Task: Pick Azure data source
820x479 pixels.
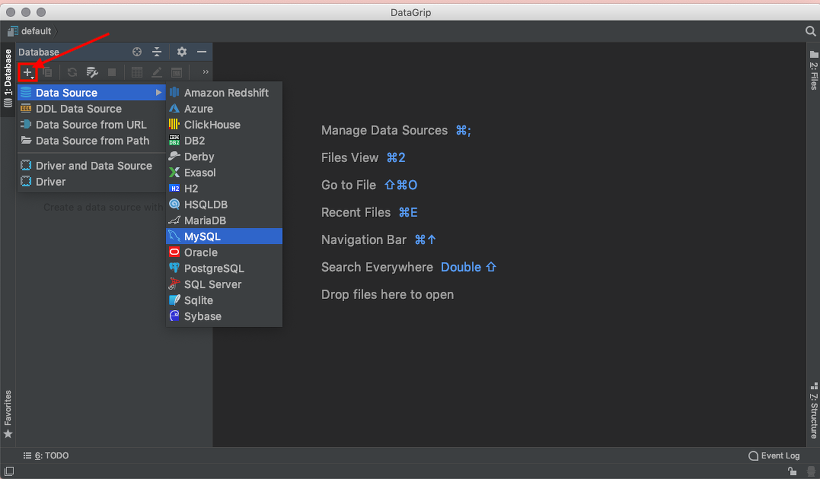Action: pos(224,109)
